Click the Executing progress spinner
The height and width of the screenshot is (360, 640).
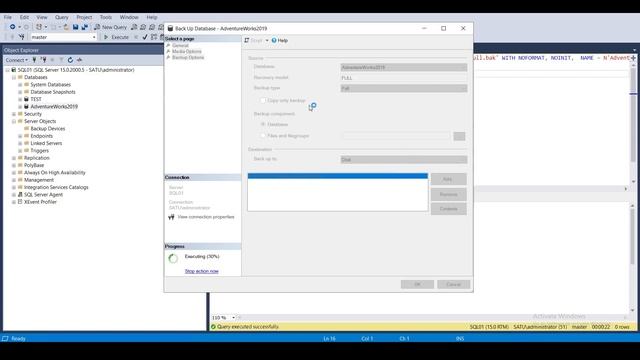coord(173,258)
